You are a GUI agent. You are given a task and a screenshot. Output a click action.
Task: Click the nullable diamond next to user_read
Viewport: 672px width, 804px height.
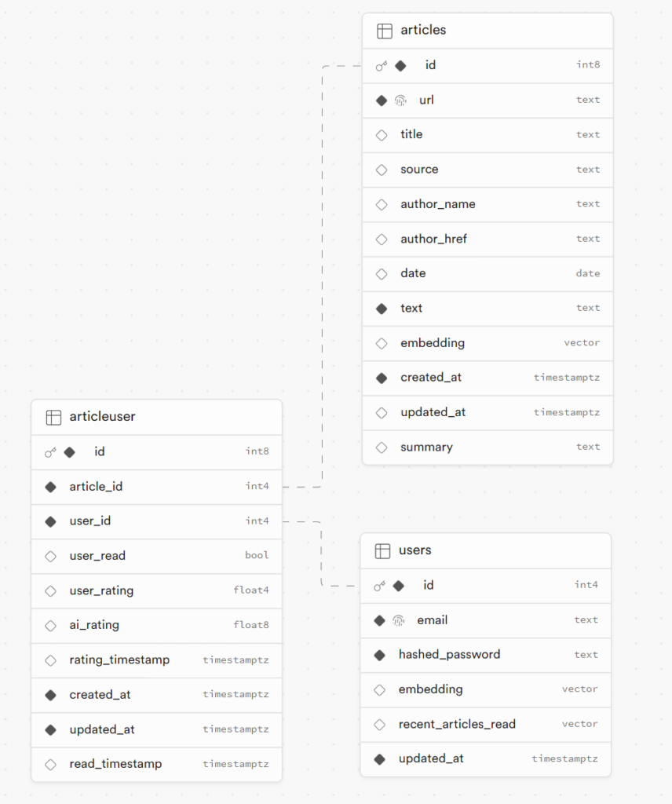50,557
